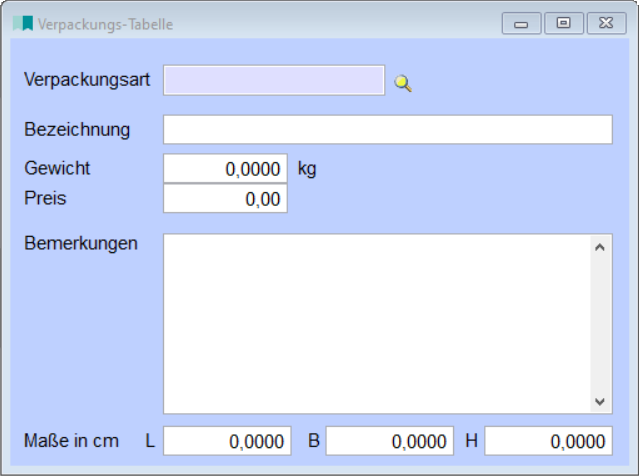Image resolution: width=639 pixels, height=476 pixels.
Task: Select the H height dimension field
Action: pyautogui.click(x=548, y=440)
